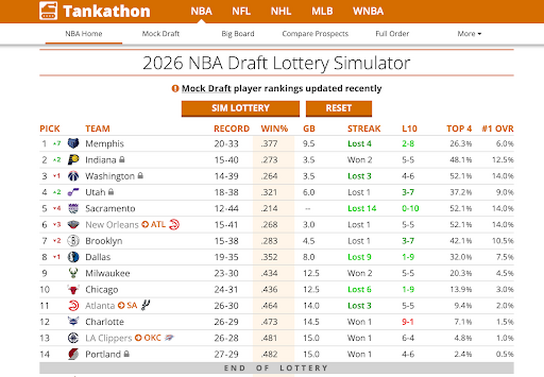The height and width of the screenshot is (377, 544).
Task: Click the Memphis Grizzlies team logo
Action: coord(73,143)
